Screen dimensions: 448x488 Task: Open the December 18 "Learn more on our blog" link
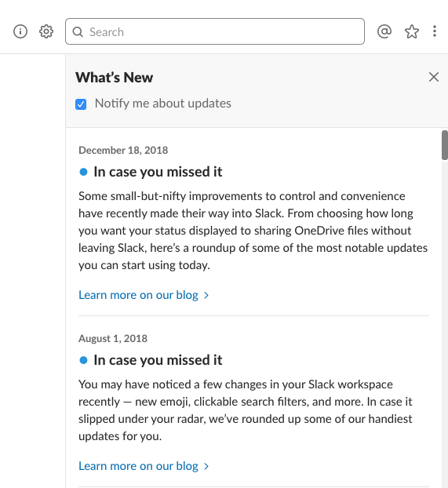click(x=138, y=295)
